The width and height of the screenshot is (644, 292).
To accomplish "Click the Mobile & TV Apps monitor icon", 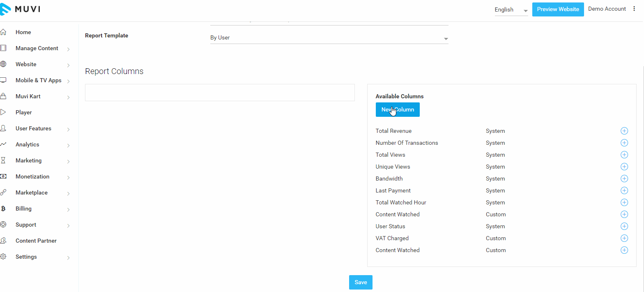I will point(3,80).
